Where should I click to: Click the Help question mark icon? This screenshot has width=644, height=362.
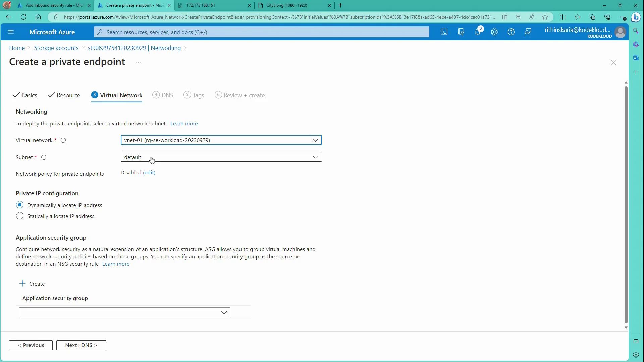511,32
